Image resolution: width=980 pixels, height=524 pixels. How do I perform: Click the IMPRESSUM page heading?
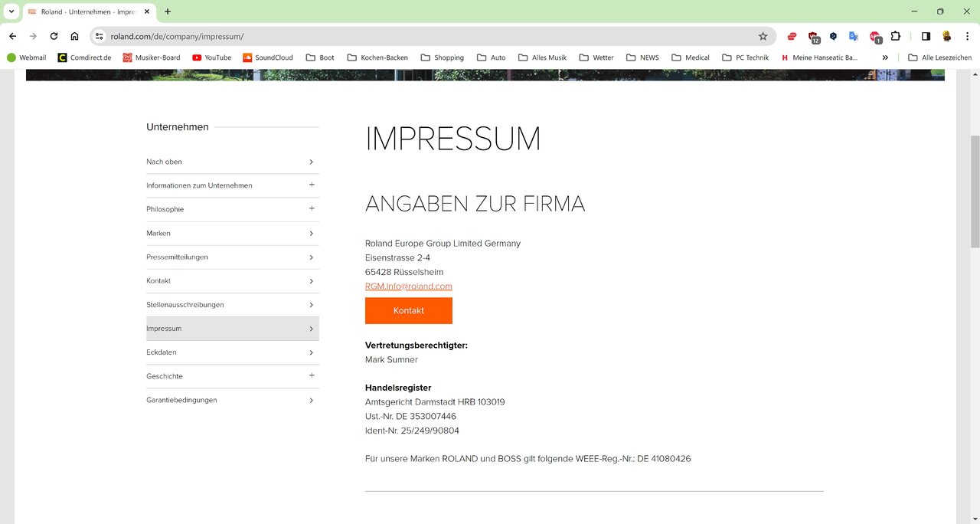(453, 139)
